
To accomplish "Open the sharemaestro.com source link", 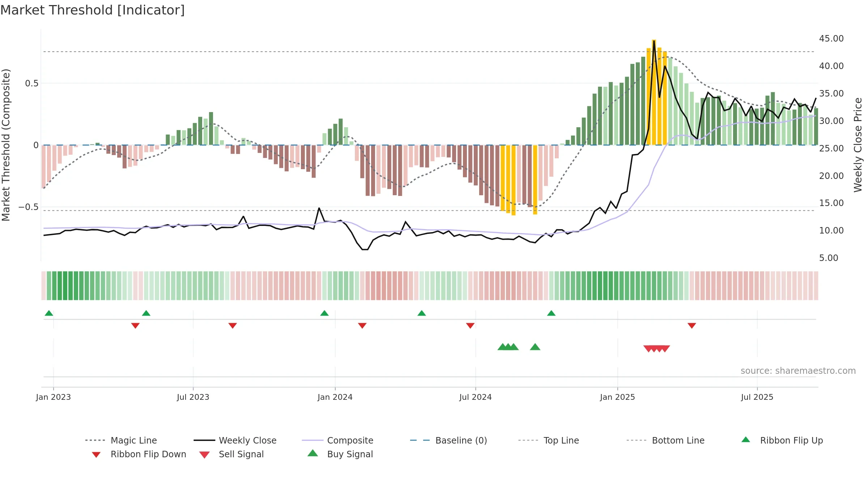I will pos(798,371).
